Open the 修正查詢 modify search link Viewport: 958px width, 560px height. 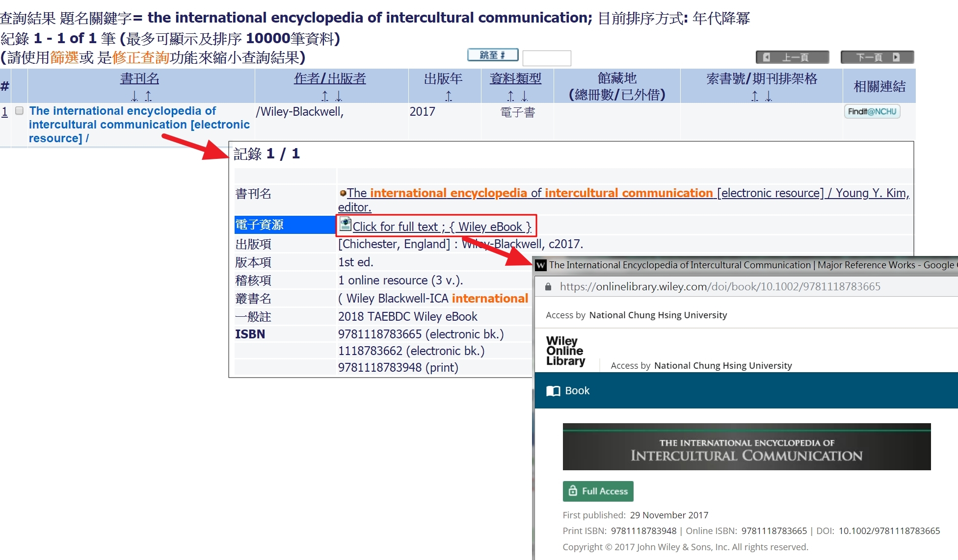(x=141, y=57)
